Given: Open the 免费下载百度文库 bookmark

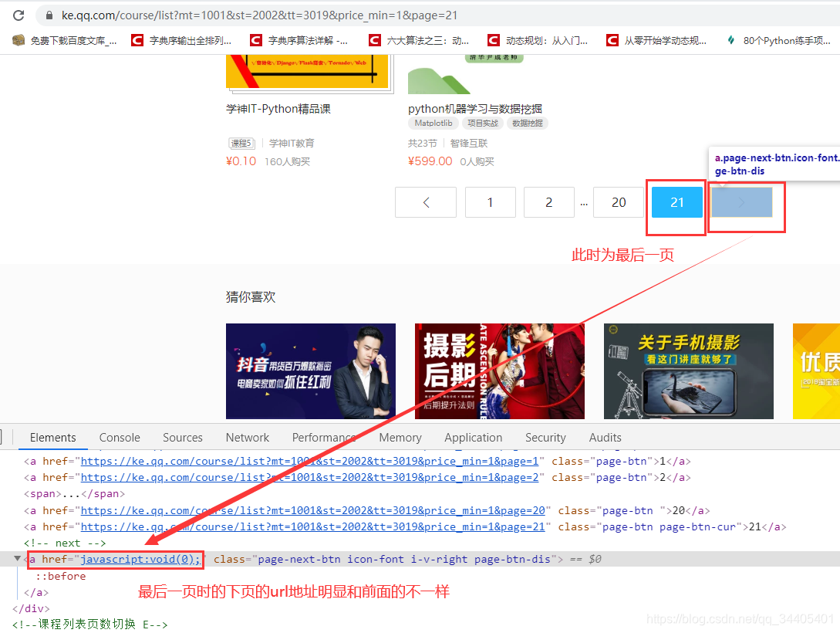Looking at the screenshot, I should [64, 40].
